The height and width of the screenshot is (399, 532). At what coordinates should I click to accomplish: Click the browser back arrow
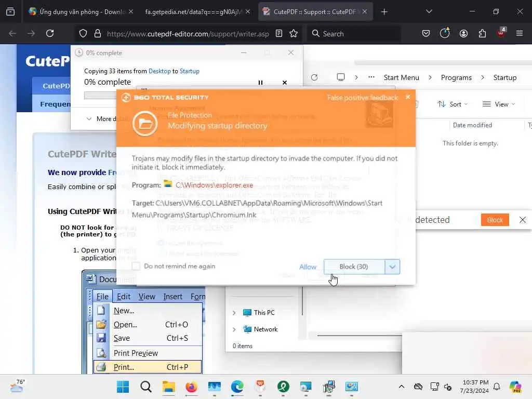[x=12, y=33]
